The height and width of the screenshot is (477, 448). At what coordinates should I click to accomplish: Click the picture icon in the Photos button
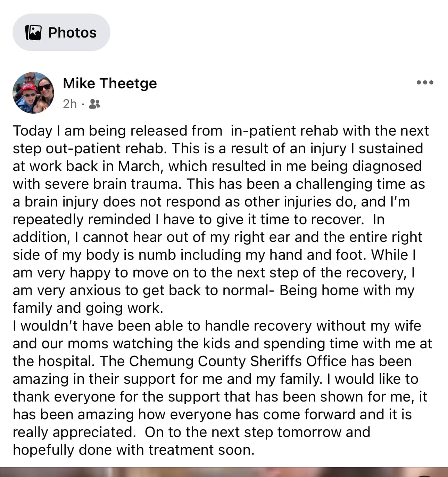33,33
